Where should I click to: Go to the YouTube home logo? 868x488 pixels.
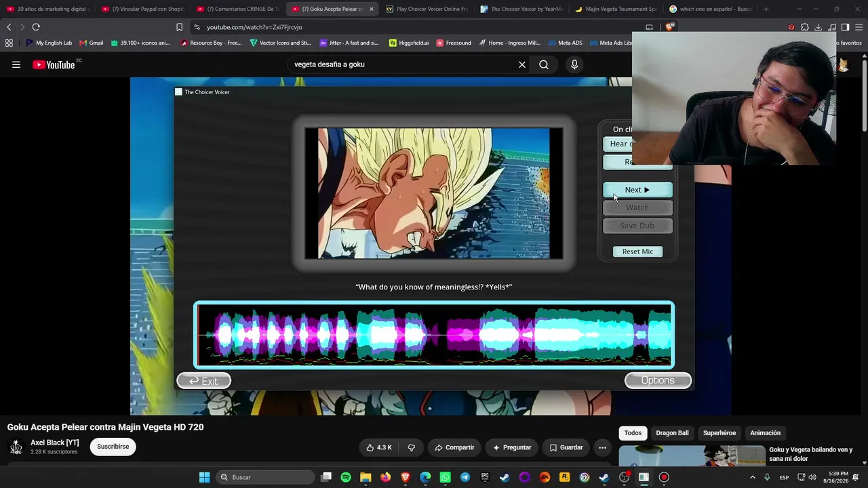[54, 64]
